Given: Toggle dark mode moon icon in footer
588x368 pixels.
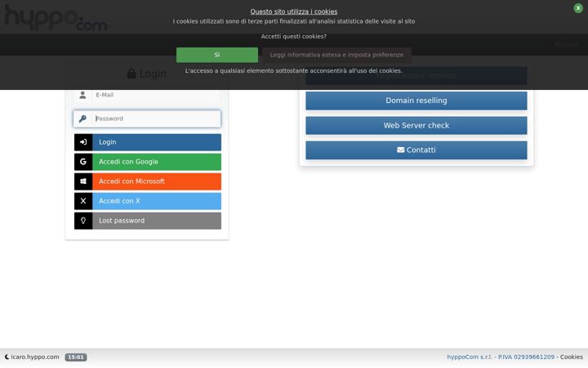Looking at the screenshot, I should click(7, 357).
